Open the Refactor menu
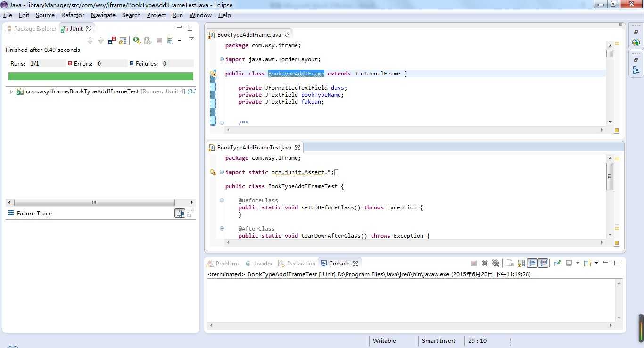This screenshot has width=644, height=348. tap(73, 15)
